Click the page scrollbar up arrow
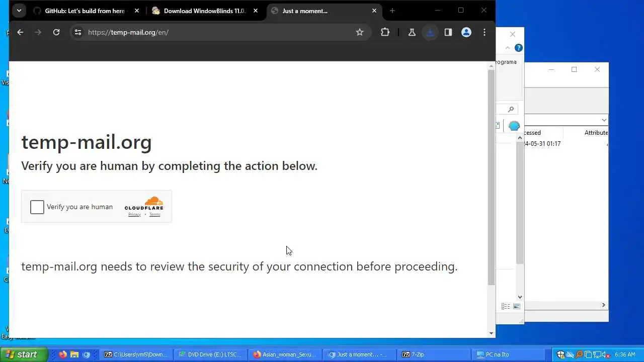 pos(492,65)
